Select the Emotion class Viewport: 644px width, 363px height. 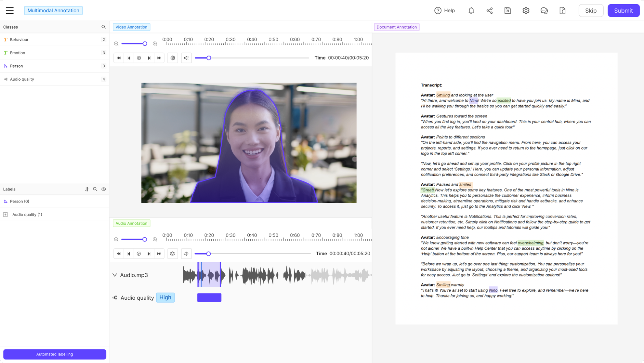[17, 53]
